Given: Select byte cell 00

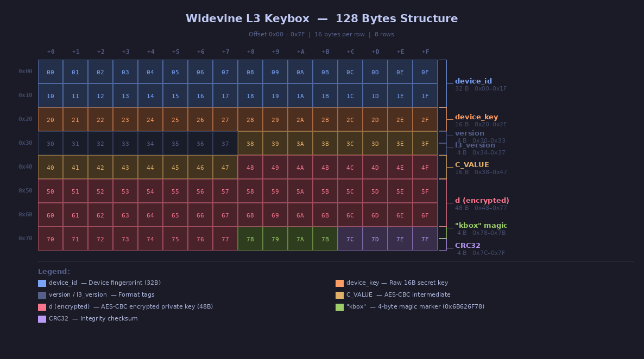Looking at the screenshot, I should (50, 72).
